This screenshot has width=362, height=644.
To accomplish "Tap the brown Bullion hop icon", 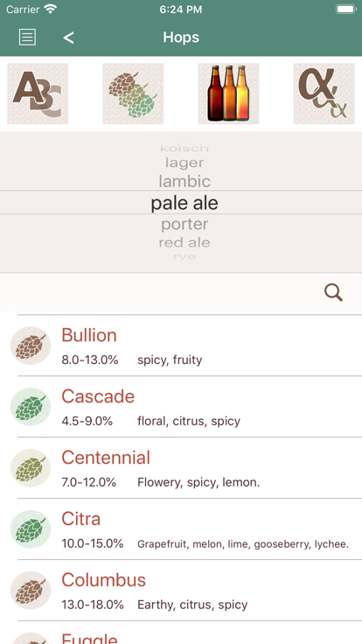I will coord(31,346).
